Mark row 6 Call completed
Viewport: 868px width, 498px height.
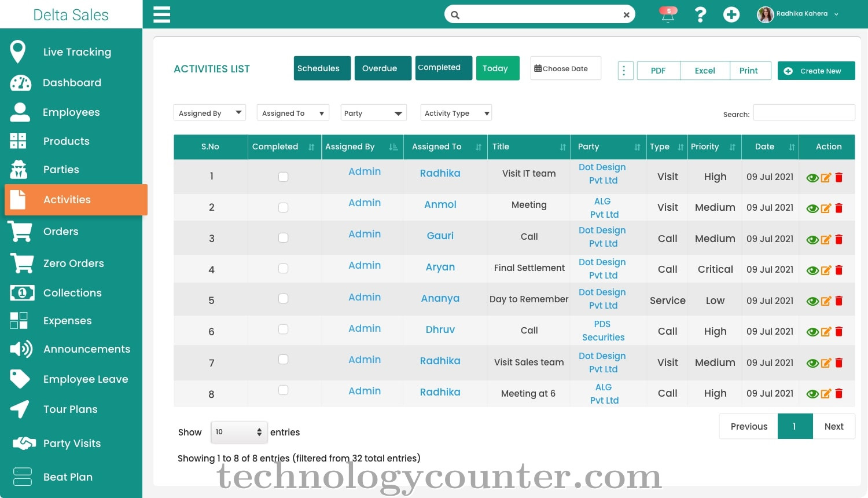[283, 329]
